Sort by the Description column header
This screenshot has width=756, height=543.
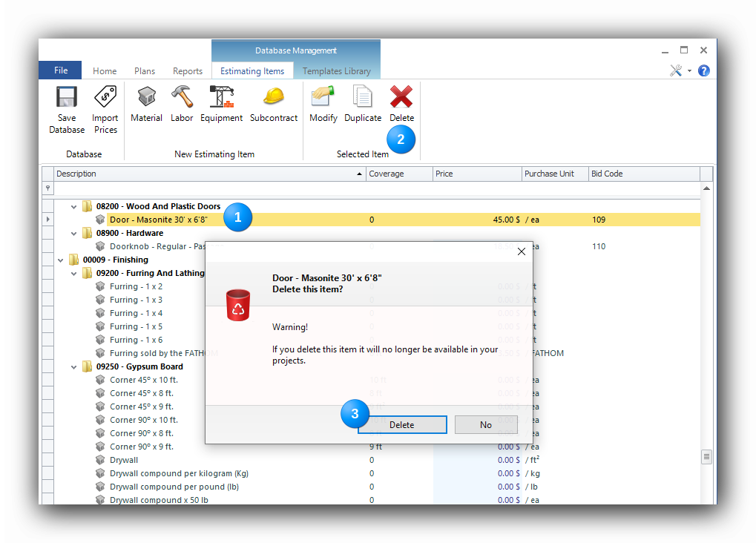pyautogui.click(x=208, y=174)
